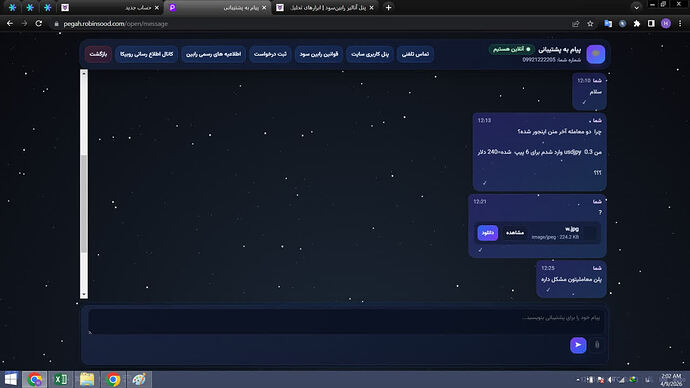Reload the current page
The height and width of the screenshot is (388, 690).
(x=39, y=23)
